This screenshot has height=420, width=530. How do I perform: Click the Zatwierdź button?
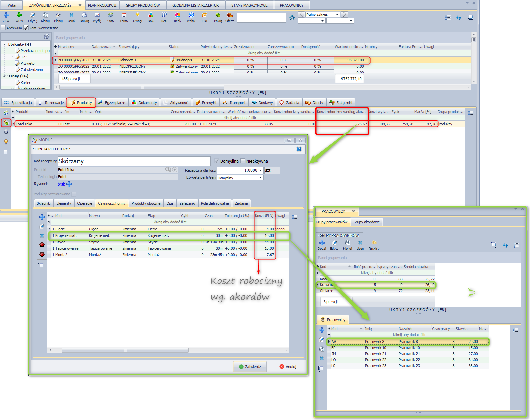250,367
